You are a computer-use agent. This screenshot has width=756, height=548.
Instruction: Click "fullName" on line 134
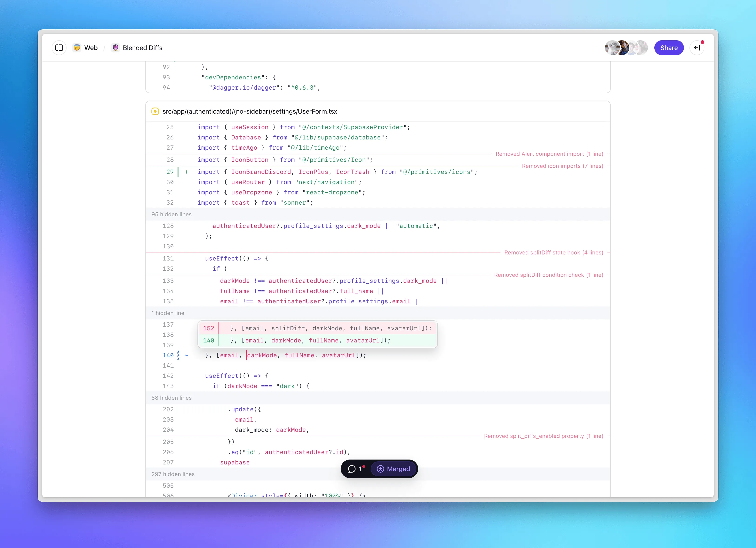[x=235, y=291]
